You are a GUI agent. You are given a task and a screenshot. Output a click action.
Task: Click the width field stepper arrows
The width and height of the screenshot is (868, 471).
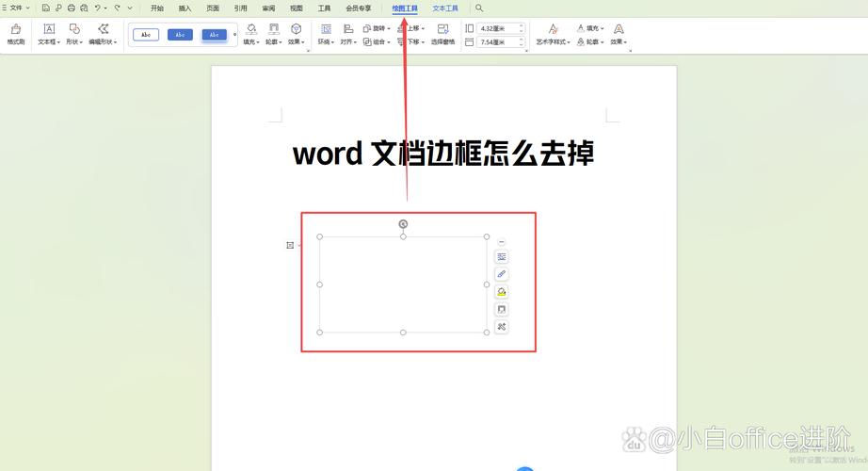click(x=522, y=42)
